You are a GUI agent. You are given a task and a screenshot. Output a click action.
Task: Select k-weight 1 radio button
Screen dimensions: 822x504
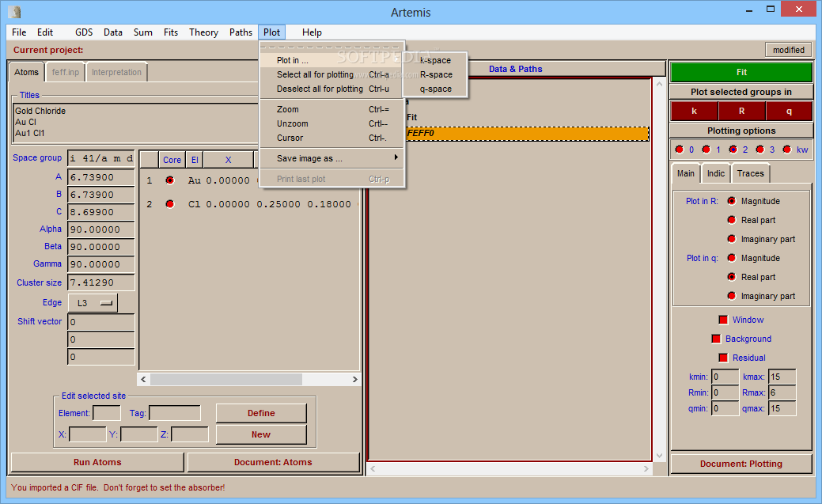click(706, 150)
